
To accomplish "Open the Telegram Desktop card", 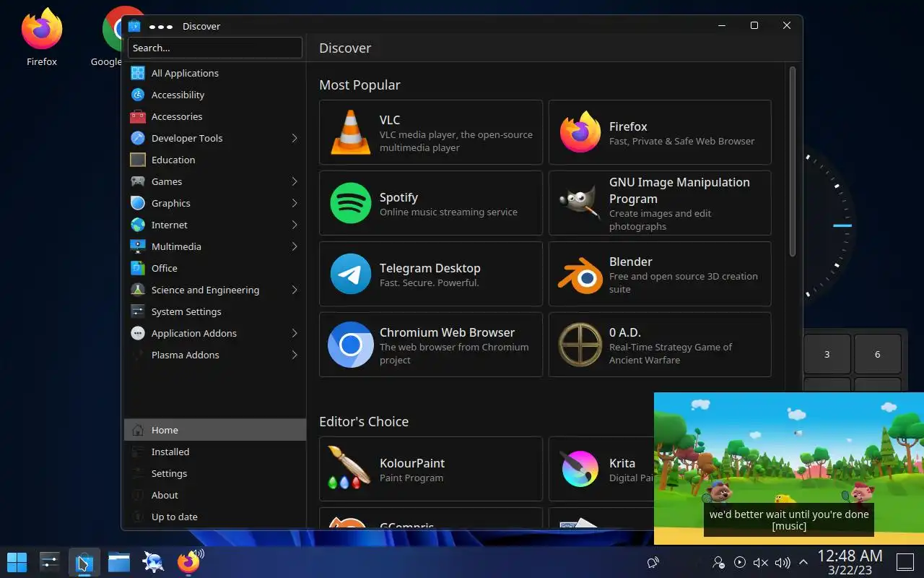I will pyautogui.click(x=431, y=274).
